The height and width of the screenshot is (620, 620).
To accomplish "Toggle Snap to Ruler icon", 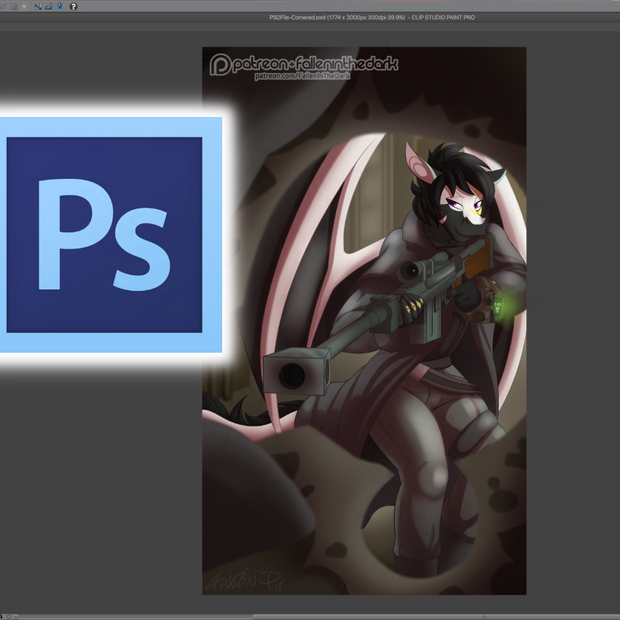I will pos(38,6).
